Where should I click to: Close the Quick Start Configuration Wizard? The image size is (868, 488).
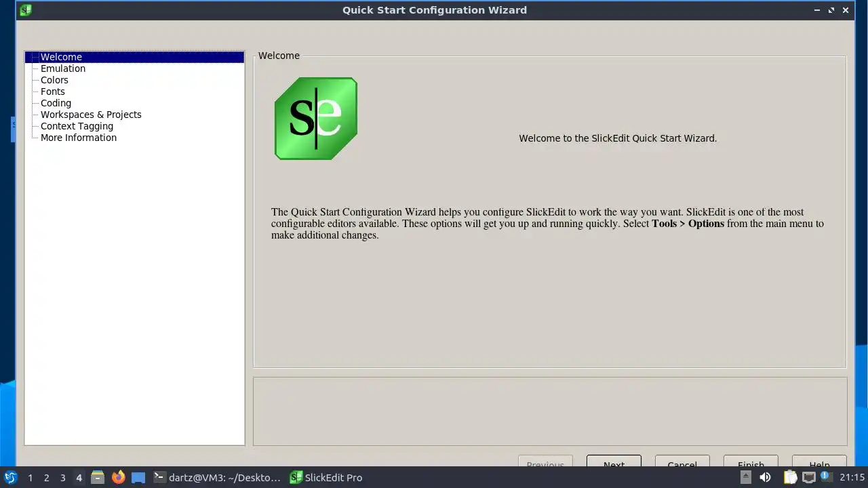pos(846,10)
